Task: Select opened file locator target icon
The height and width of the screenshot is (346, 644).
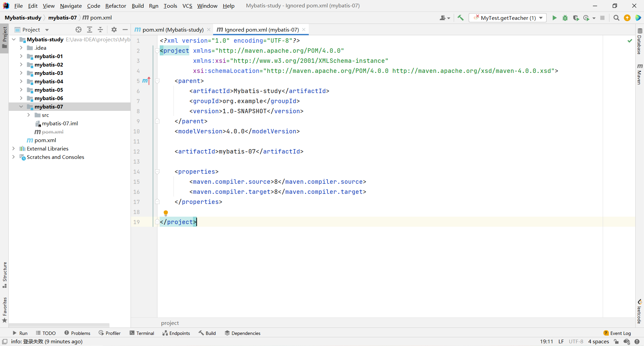Action: tap(79, 30)
